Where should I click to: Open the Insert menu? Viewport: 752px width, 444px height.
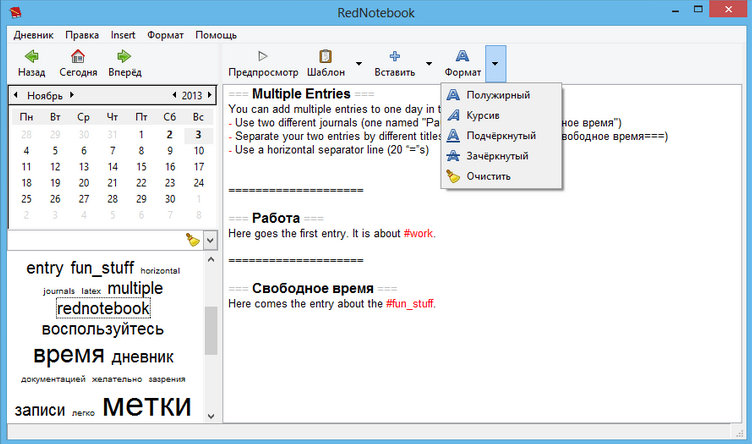(123, 35)
